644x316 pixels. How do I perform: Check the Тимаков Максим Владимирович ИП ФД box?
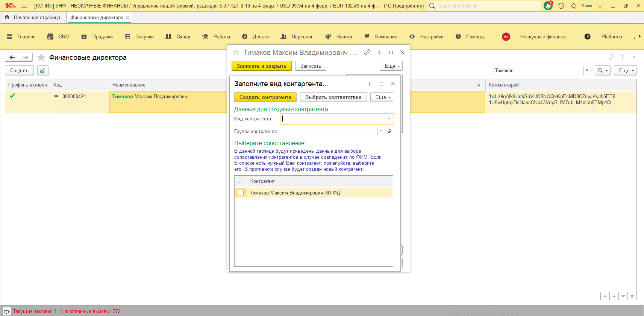241,193
